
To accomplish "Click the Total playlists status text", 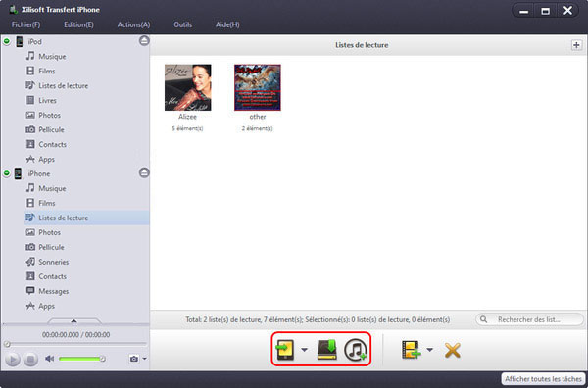I will [x=318, y=319].
